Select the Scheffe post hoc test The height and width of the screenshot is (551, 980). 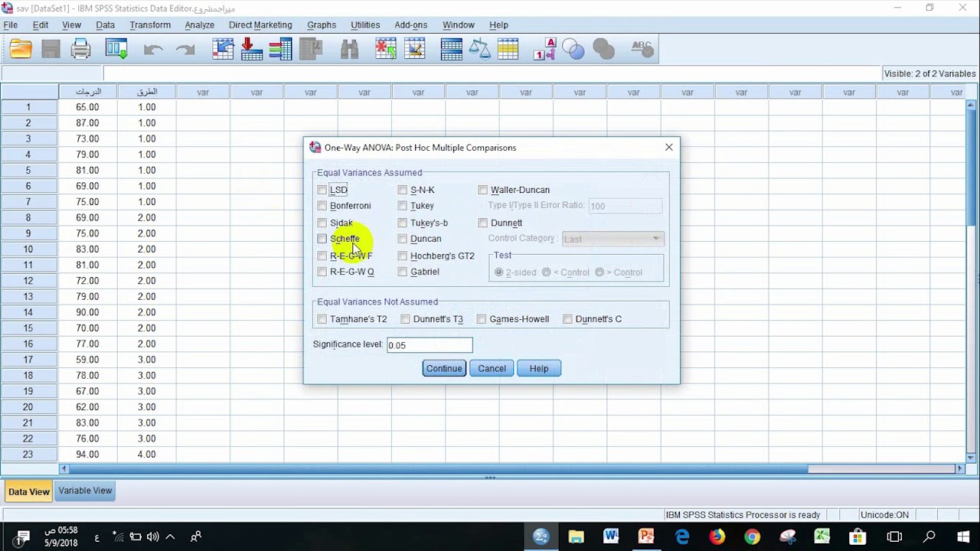pyautogui.click(x=322, y=239)
